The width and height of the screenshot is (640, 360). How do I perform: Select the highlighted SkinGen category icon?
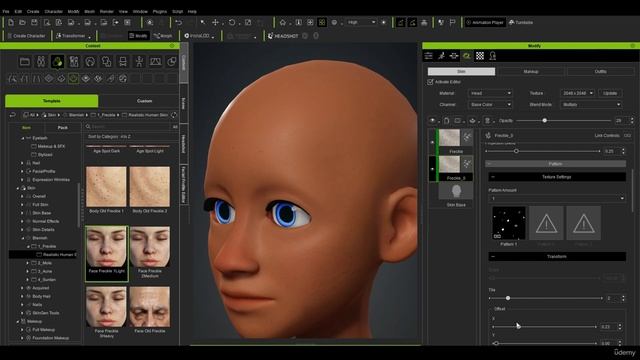57,62
